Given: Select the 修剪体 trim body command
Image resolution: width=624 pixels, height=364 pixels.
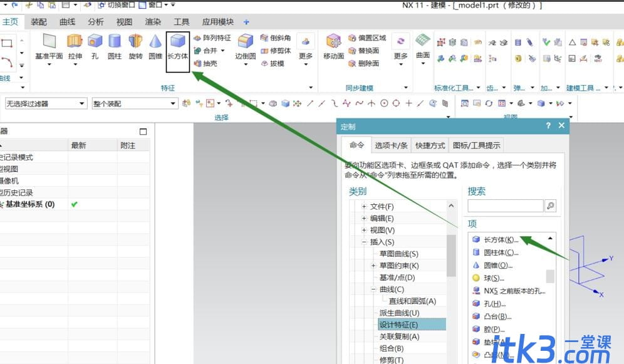Looking at the screenshot, I should point(276,51).
